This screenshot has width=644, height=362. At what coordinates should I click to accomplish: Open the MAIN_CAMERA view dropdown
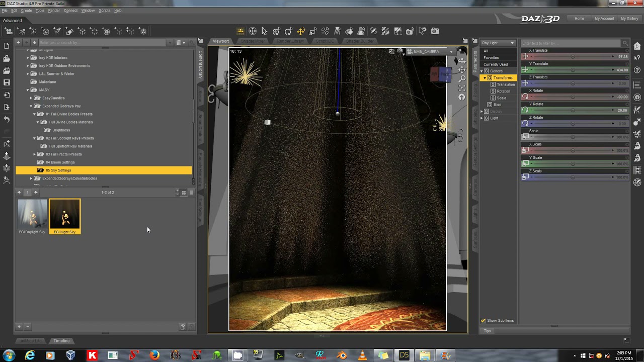430,51
